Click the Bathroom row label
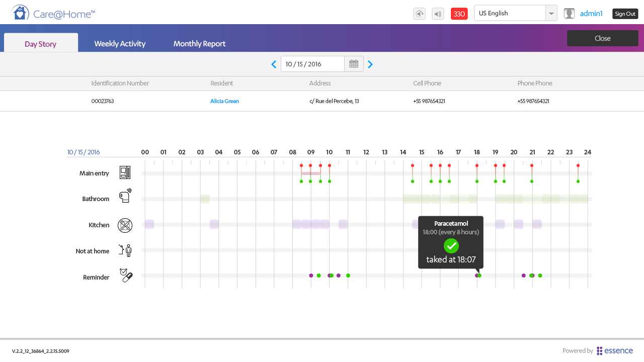This screenshot has height=362, width=644. click(x=96, y=199)
